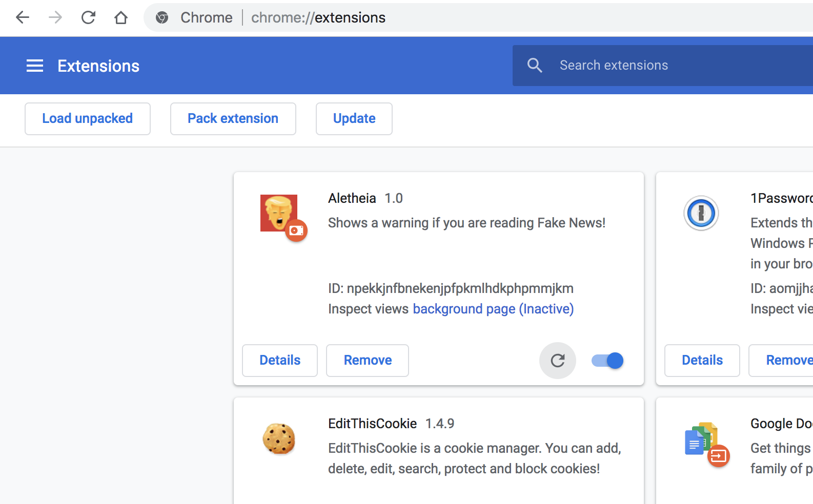Remove the 1Password extension
813x504 pixels.
click(781, 361)
